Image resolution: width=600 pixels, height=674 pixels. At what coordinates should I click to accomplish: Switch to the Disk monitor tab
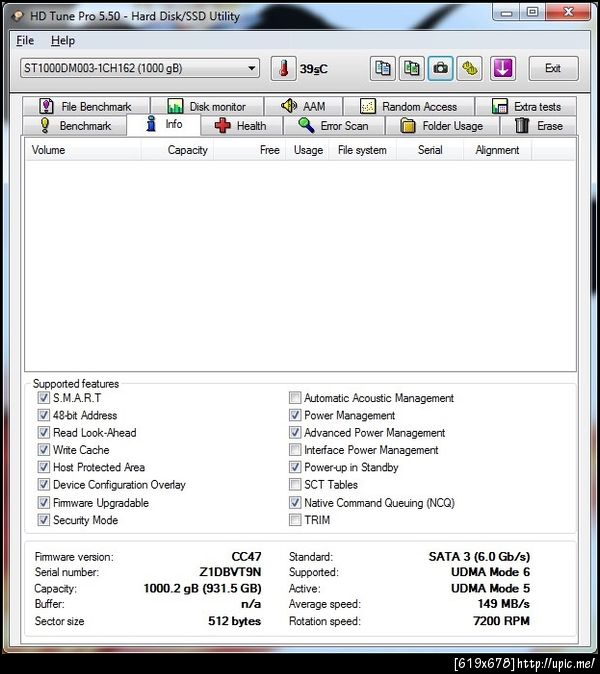(x=207, y=106)
